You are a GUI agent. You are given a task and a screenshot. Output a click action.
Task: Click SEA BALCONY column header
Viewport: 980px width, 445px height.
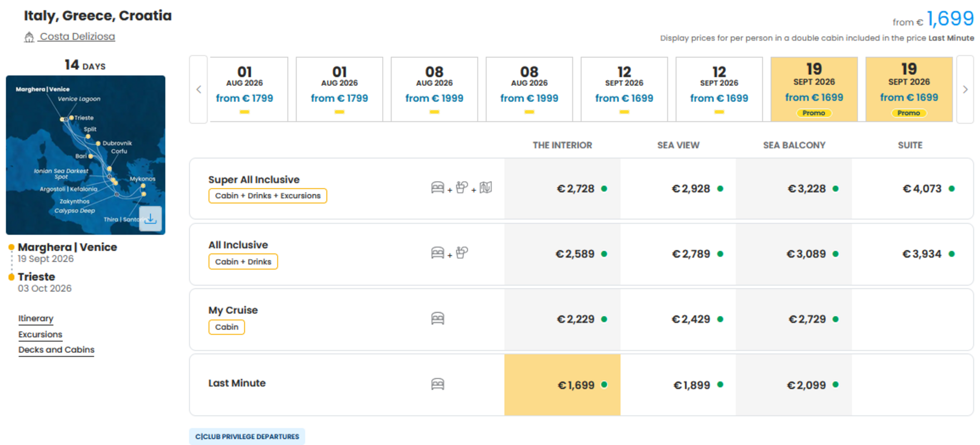(794, 145)
